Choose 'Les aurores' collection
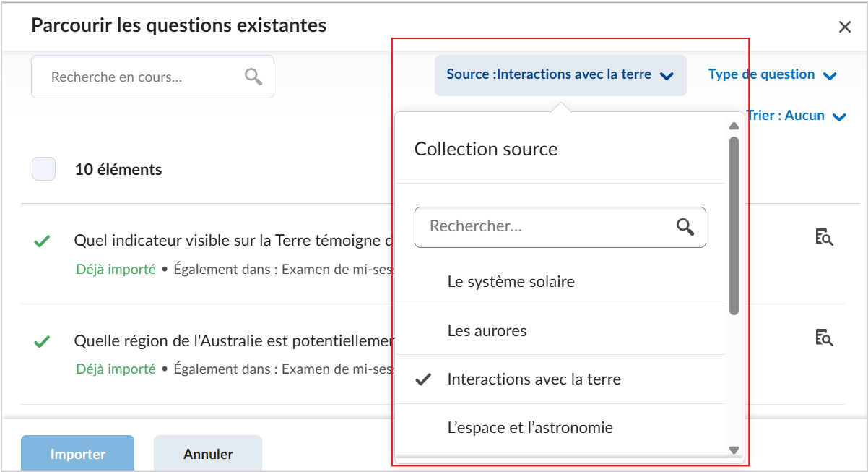Viewport: 868px width, 472px height. coord(560,330)
